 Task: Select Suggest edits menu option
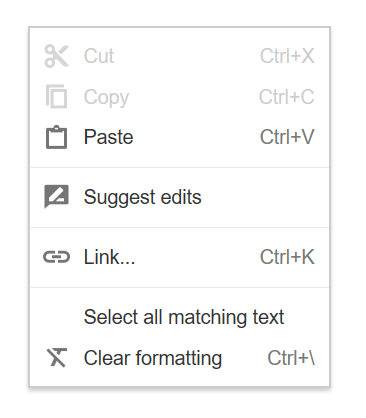180,197
